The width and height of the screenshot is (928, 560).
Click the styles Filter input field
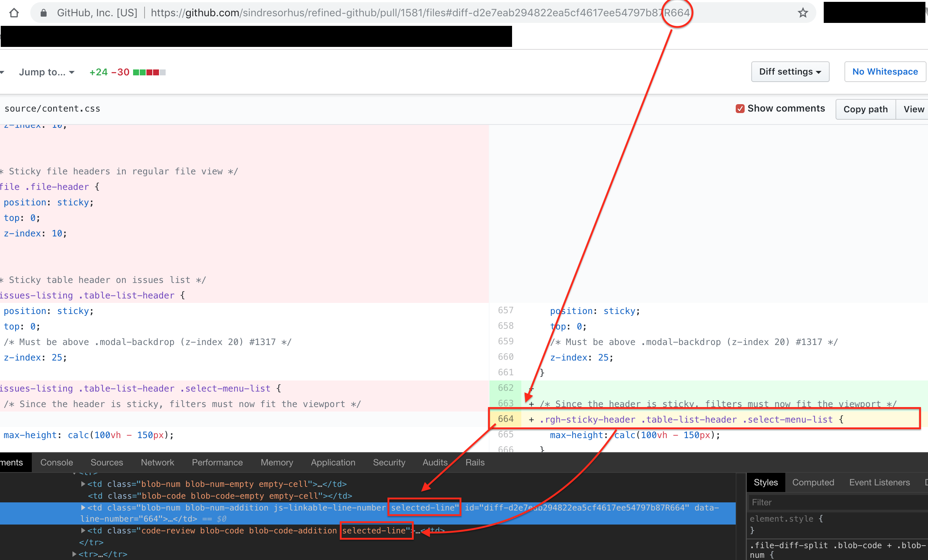point(837,502)
